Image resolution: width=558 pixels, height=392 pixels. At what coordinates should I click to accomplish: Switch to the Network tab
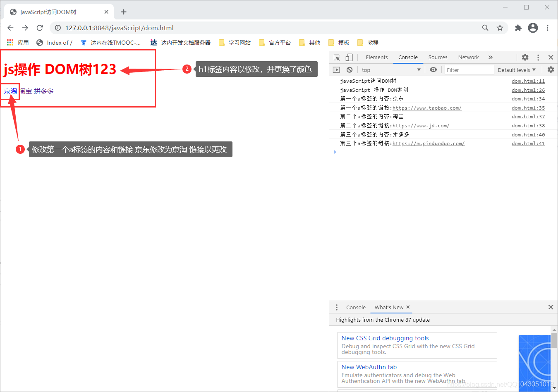[468, 57]
